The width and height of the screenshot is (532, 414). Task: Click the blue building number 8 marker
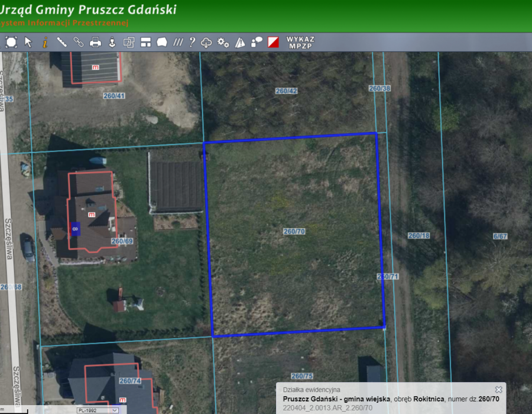75,228
